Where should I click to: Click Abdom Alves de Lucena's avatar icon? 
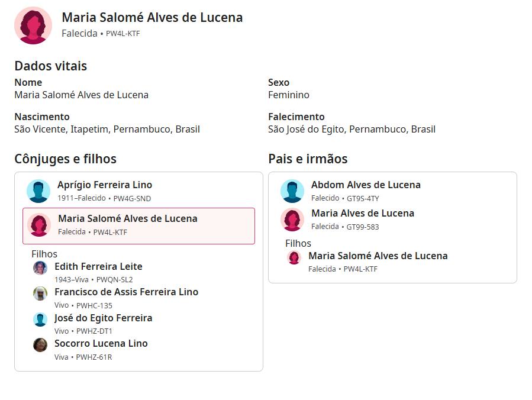[292, 191]
